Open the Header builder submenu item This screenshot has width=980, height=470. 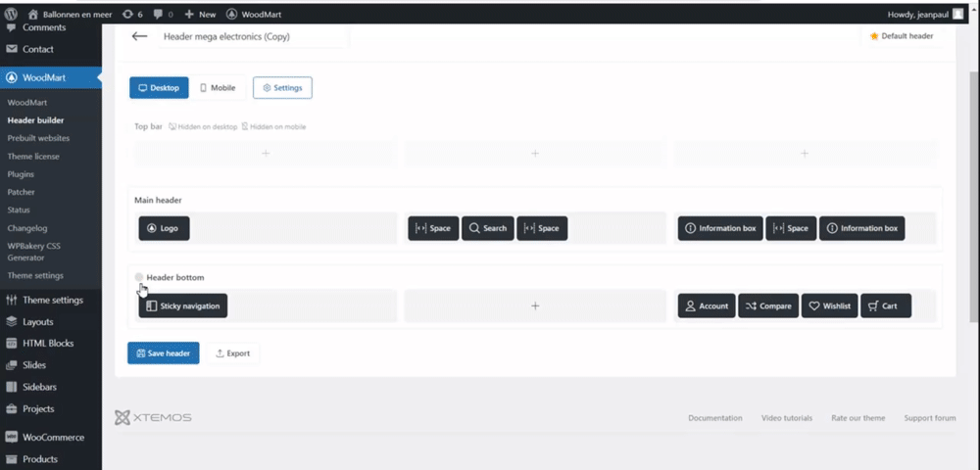coord(35,120)
